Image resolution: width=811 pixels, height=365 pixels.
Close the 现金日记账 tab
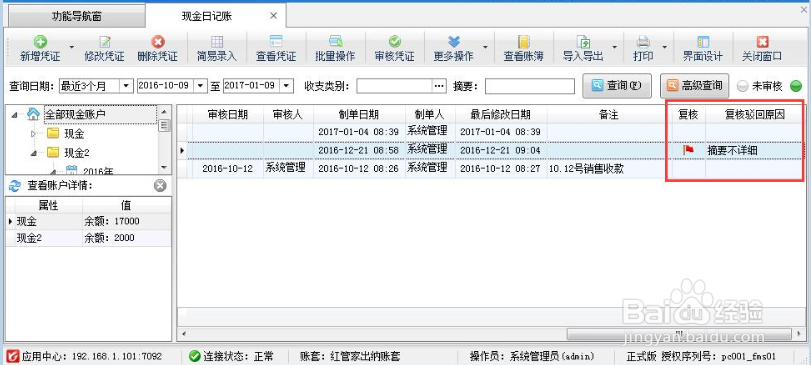coord(274,16)
